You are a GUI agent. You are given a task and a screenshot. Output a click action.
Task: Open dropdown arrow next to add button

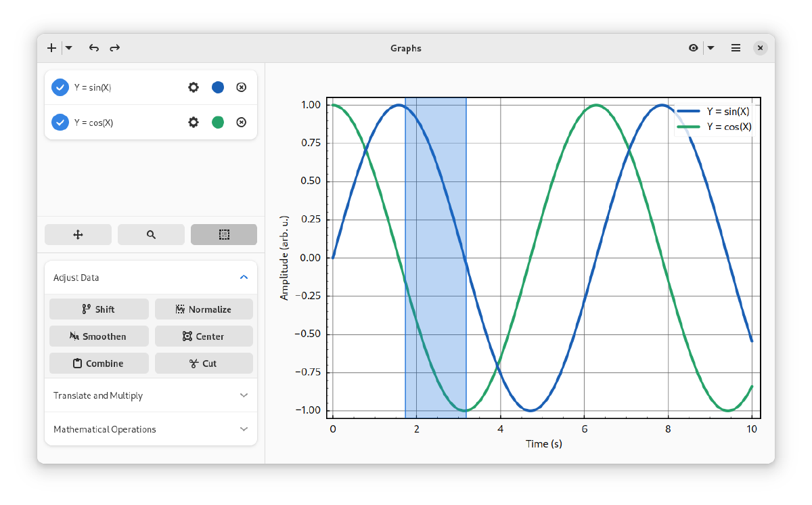(69, 48)
